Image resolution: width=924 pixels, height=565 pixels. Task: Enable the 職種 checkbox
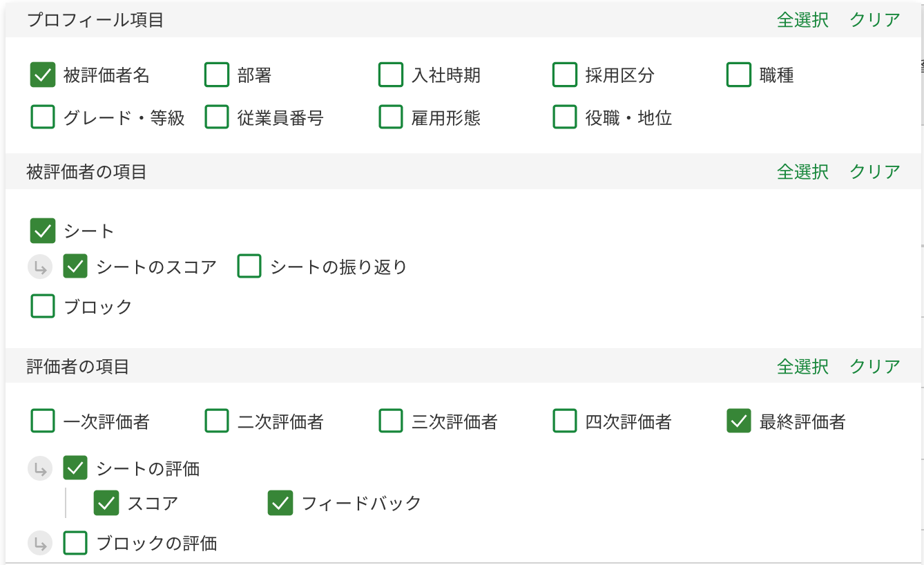click(x=738, y=75)
